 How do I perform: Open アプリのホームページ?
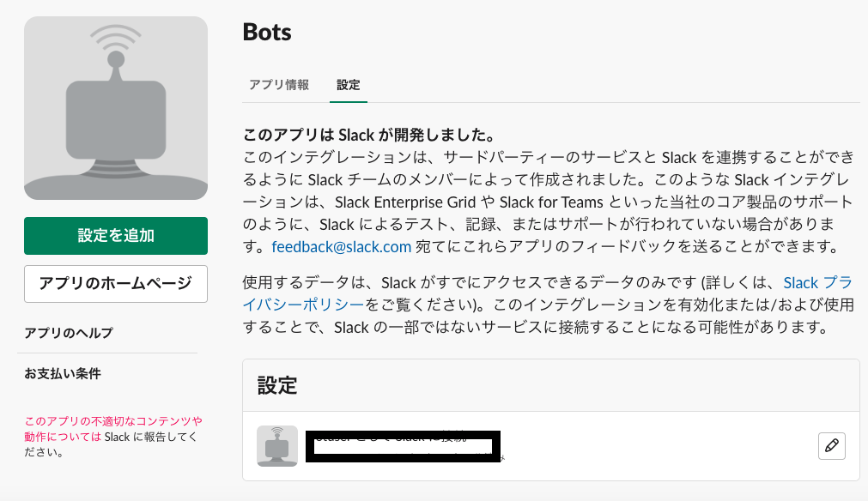[x=116, y=284]
